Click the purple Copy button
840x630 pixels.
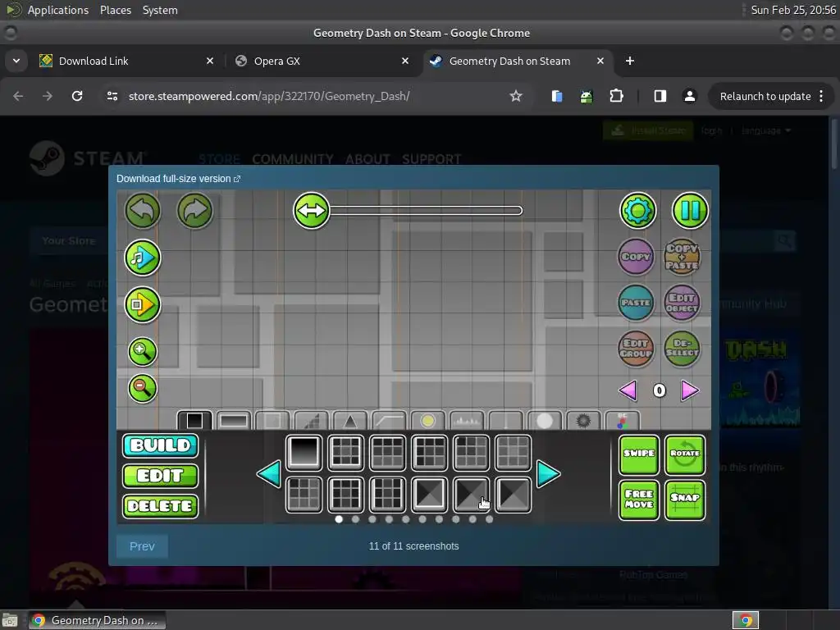coord(636,257)
